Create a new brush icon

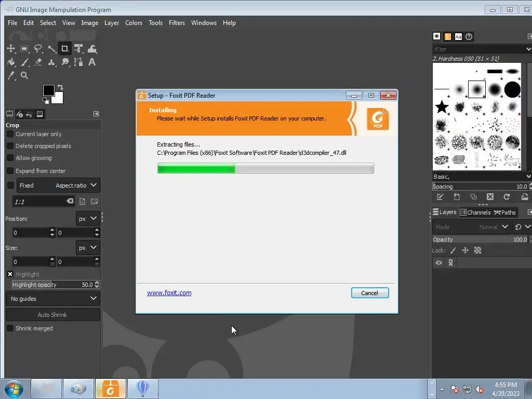coord(457,197)
